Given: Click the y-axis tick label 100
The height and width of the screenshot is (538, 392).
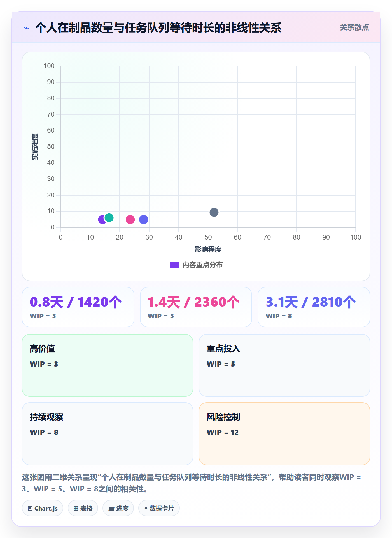Looking at the screenshot, I should [x=49, y=66].
